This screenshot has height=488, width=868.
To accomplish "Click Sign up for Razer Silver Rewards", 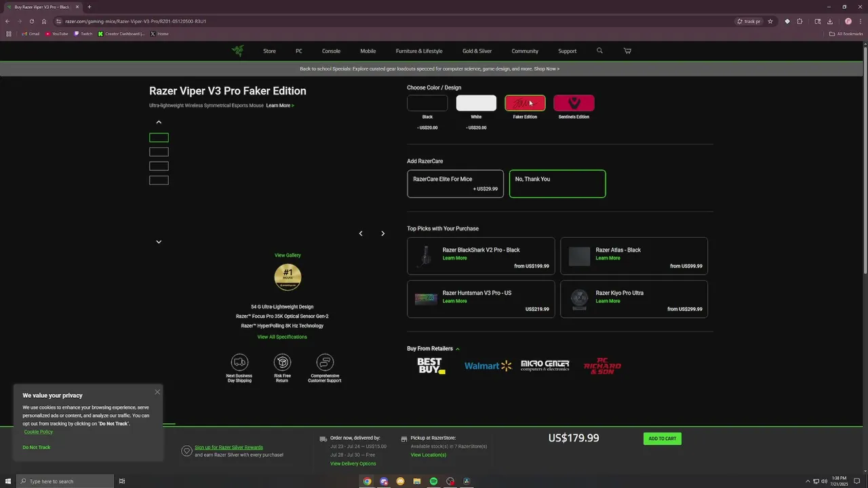I will pos(229,447).
